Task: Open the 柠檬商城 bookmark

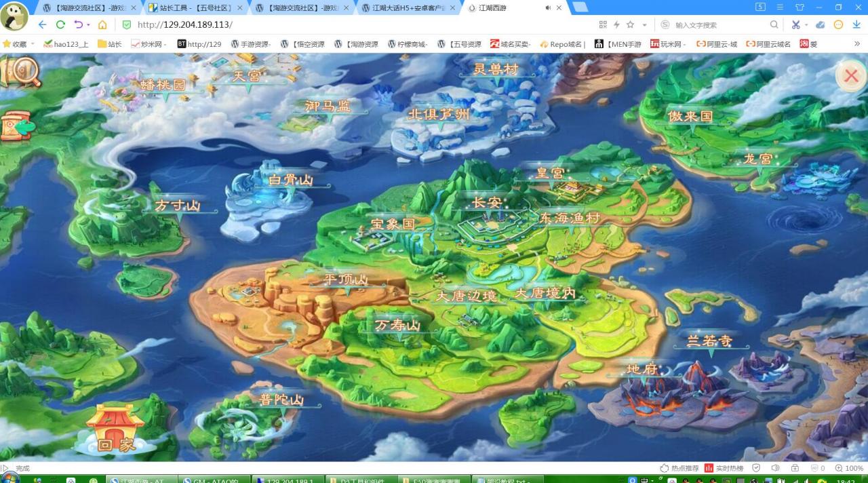Action: [x=408, y=44]
